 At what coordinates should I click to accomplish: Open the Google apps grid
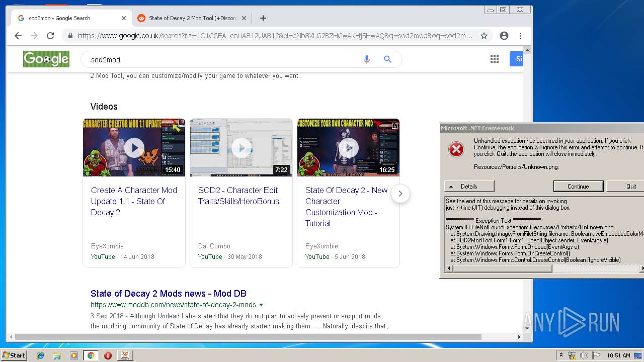(495, 59)
